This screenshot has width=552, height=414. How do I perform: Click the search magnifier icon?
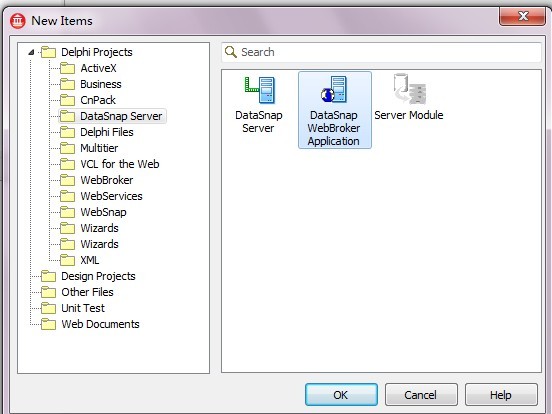[x=231, y=52]
